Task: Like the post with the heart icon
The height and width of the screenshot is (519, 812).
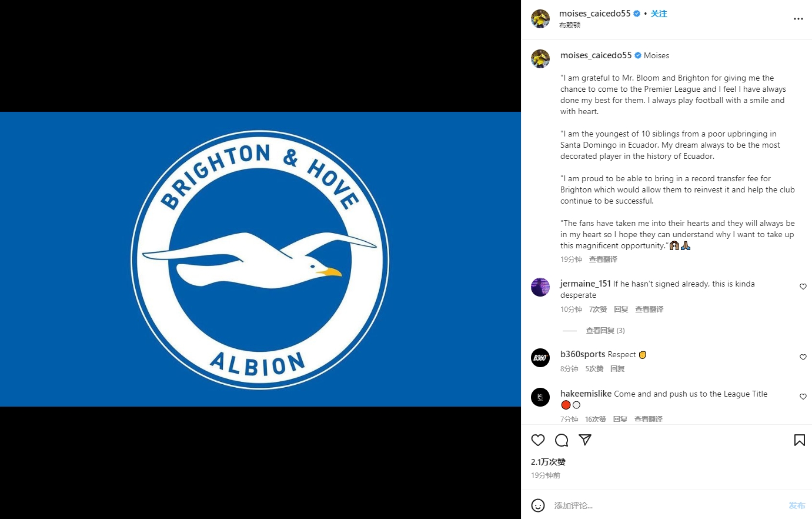Action: click(x=538, y=440)
